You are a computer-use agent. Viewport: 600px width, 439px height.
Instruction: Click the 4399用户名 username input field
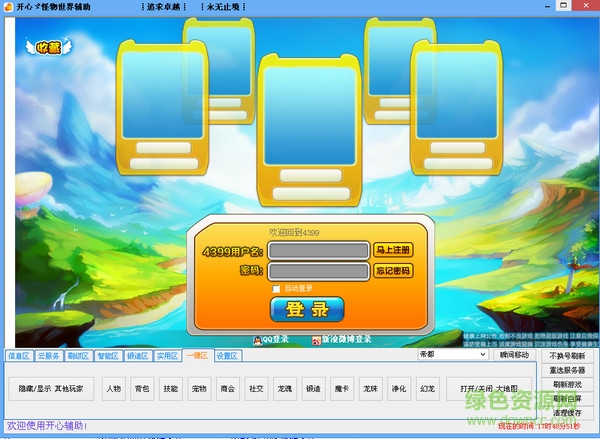[318, 251]
